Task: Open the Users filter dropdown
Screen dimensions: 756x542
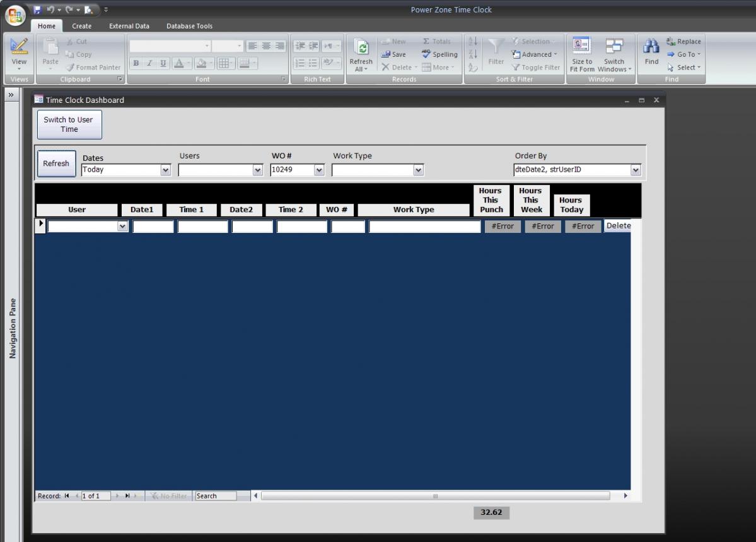Action: tap(257, 170)
